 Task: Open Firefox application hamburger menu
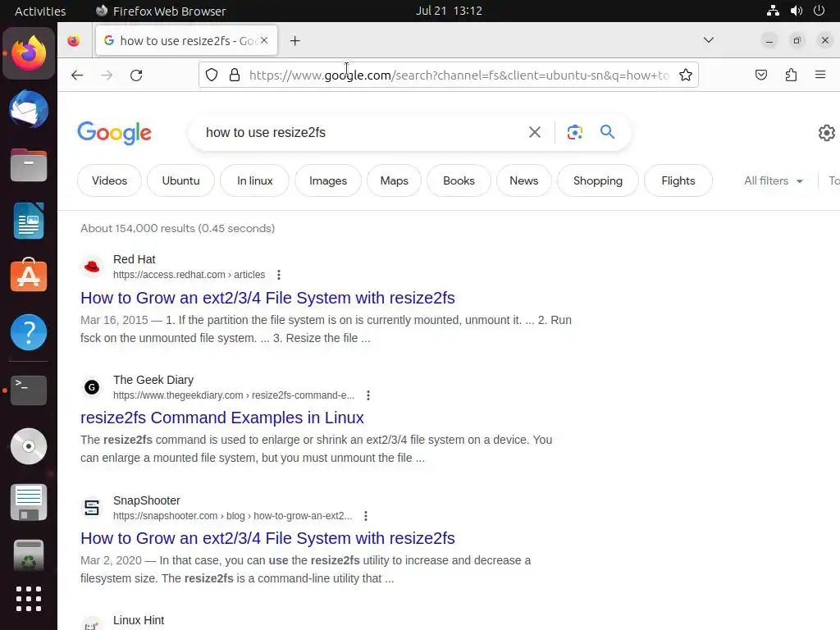[820, 75]
